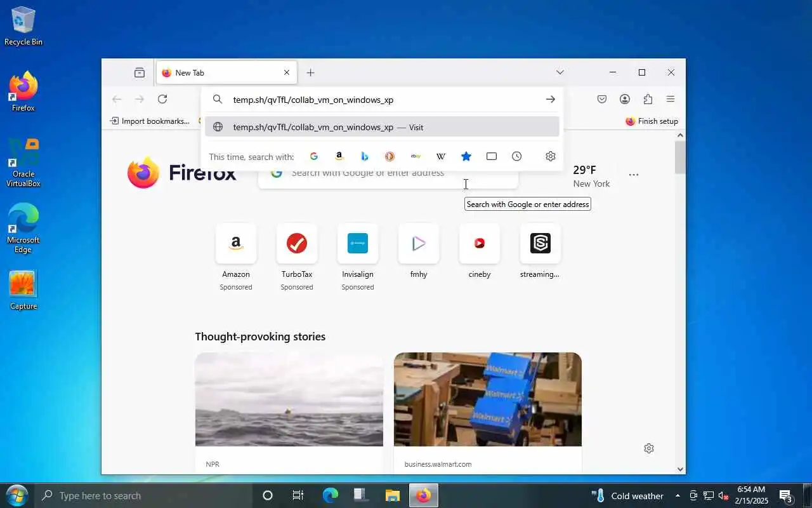Click the Go arrow in address bar
Screen dimensions: 812x508
point(550,100)
